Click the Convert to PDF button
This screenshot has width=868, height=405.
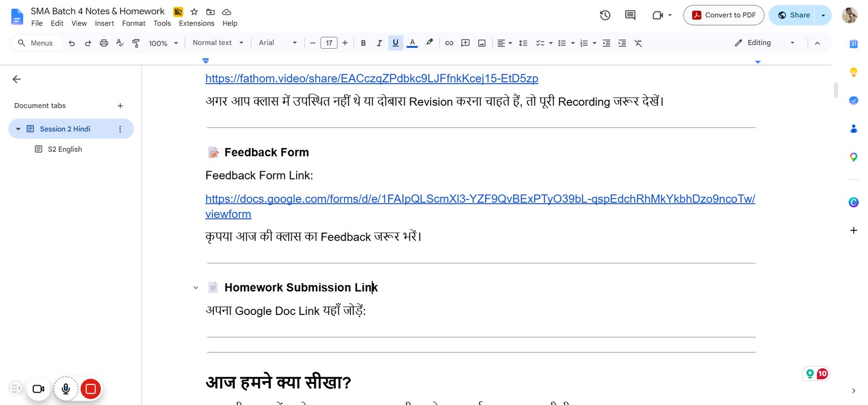click(x=724, y=15)
